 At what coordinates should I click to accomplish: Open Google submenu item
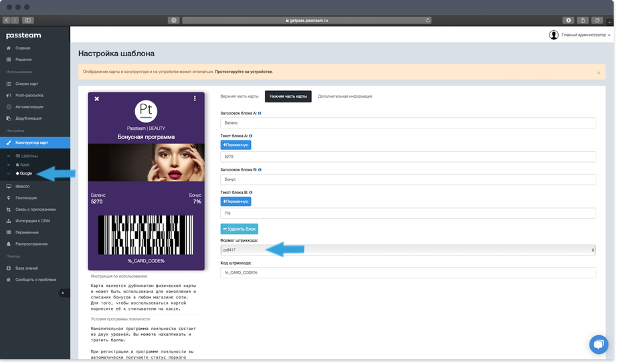tap(23, 174)
